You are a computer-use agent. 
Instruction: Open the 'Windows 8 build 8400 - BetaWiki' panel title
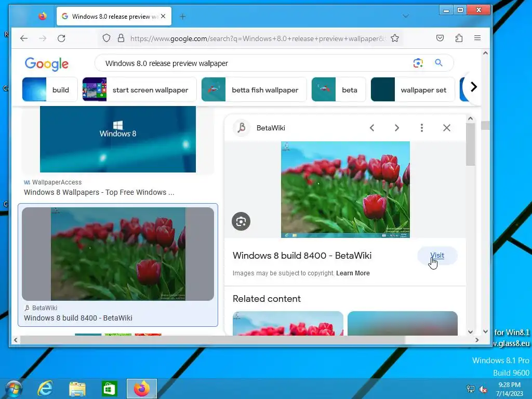point(302,256)
